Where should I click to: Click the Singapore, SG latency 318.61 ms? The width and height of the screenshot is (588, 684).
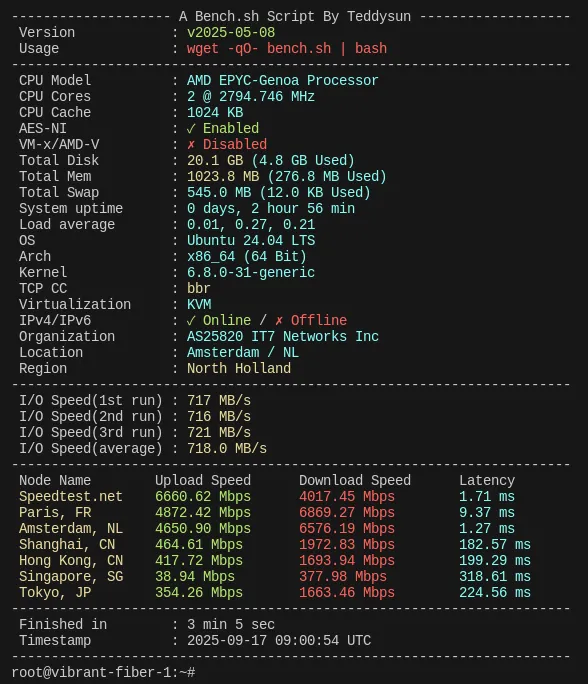(495, 577)
